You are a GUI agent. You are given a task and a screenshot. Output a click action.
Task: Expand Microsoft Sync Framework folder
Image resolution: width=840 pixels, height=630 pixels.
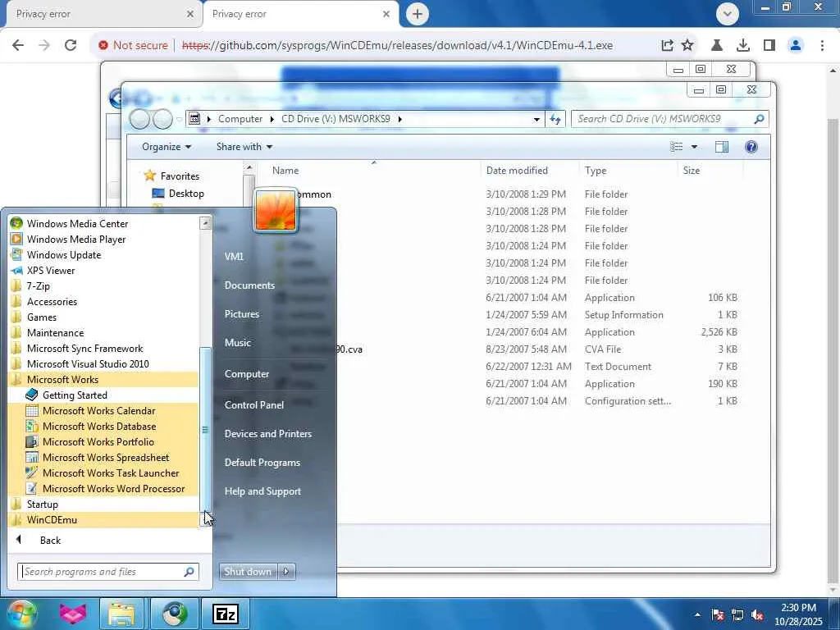84,348
